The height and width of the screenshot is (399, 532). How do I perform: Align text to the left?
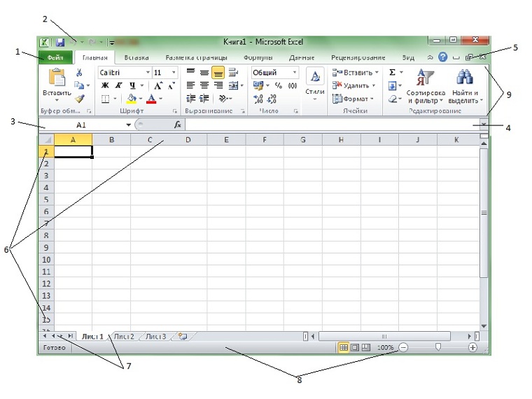tap(190, 85)
